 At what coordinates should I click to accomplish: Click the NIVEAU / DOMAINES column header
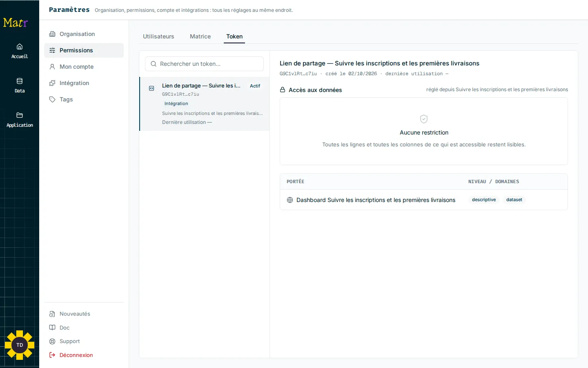pos(494,182)
